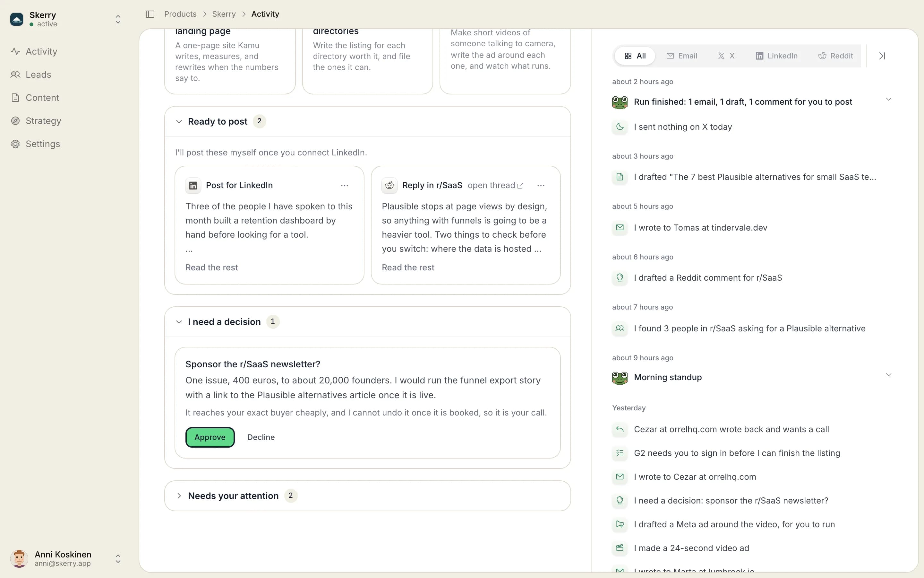Image resolution: width=924 pixels, height=578 pixels.
Task: Open the Anni Koskinen account menu chevrons
Action: click(x=118, y=559)
